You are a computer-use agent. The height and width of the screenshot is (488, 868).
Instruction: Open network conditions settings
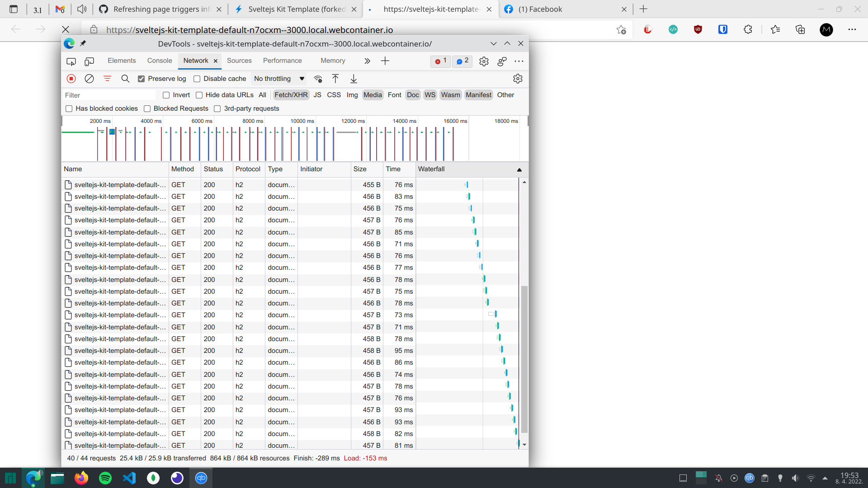[x=319, y=79]
